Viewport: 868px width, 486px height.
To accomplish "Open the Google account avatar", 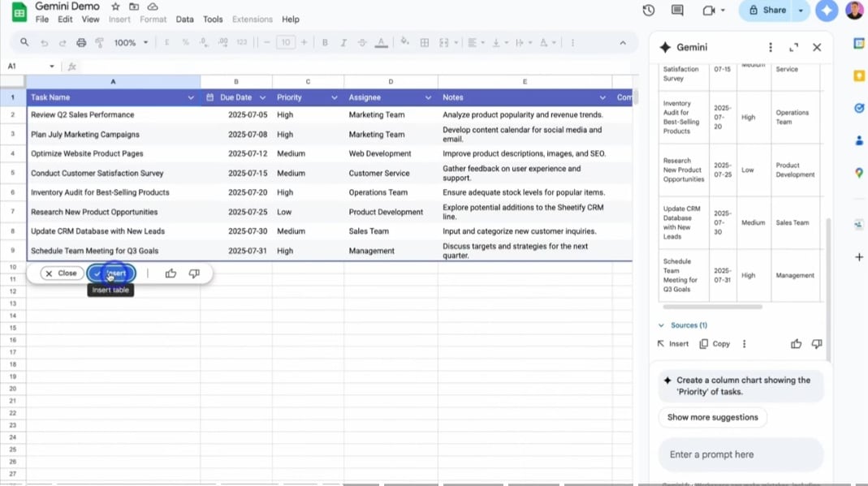I will [x=855, y=11].
